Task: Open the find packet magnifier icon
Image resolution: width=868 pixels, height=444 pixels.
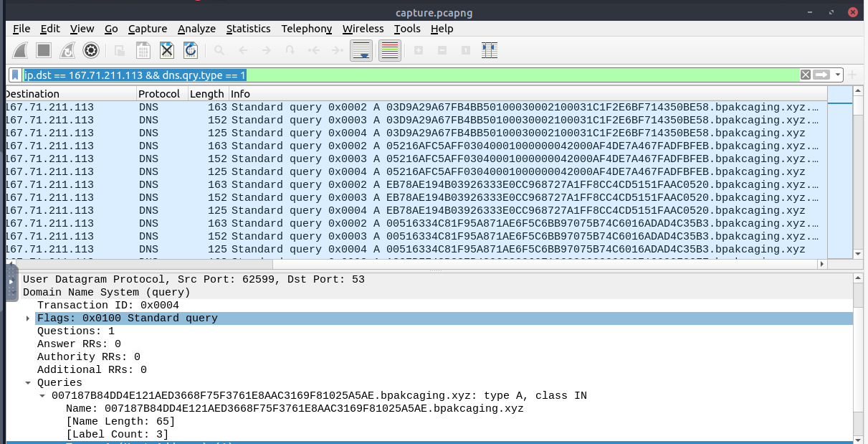Action: click(x=219, y=50)
